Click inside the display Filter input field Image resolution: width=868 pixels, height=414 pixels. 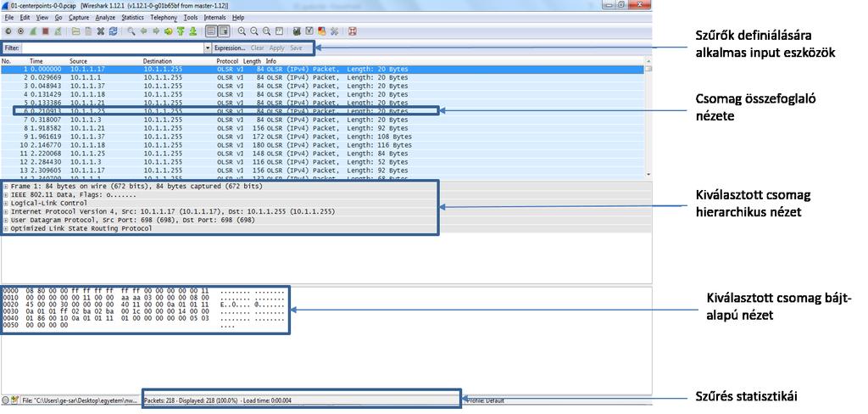113,48
